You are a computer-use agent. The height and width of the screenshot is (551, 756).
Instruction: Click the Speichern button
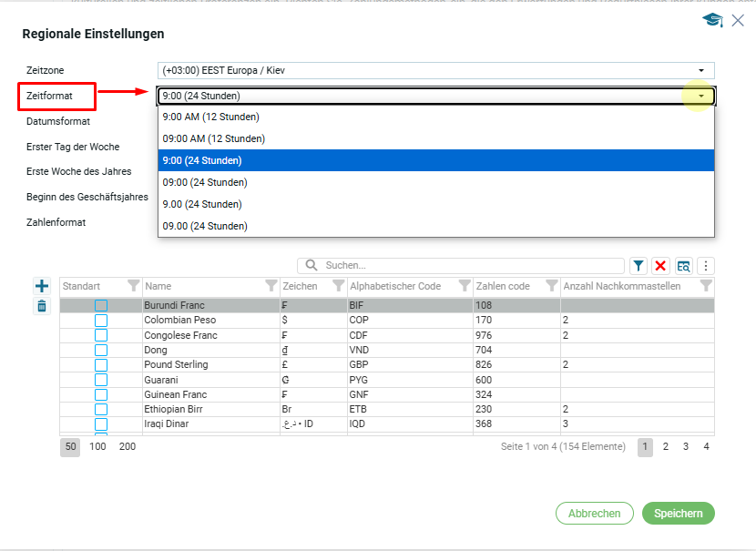pos(678,514)
